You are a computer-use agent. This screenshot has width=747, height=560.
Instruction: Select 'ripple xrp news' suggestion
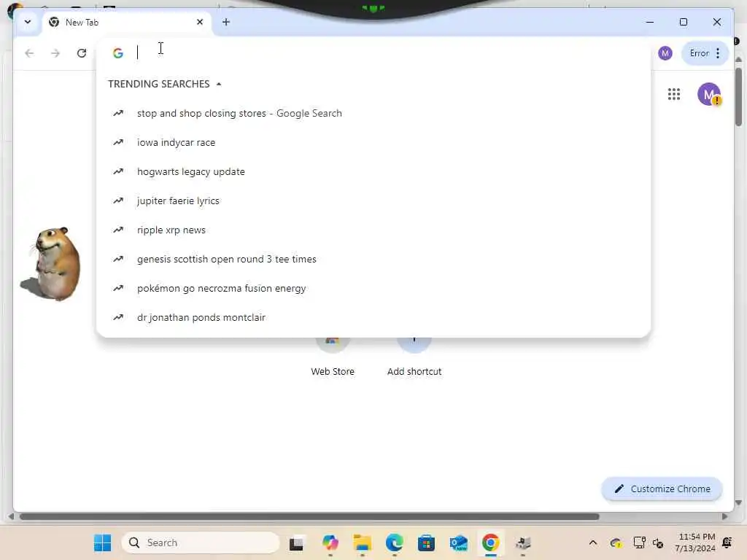click(373, 230)
